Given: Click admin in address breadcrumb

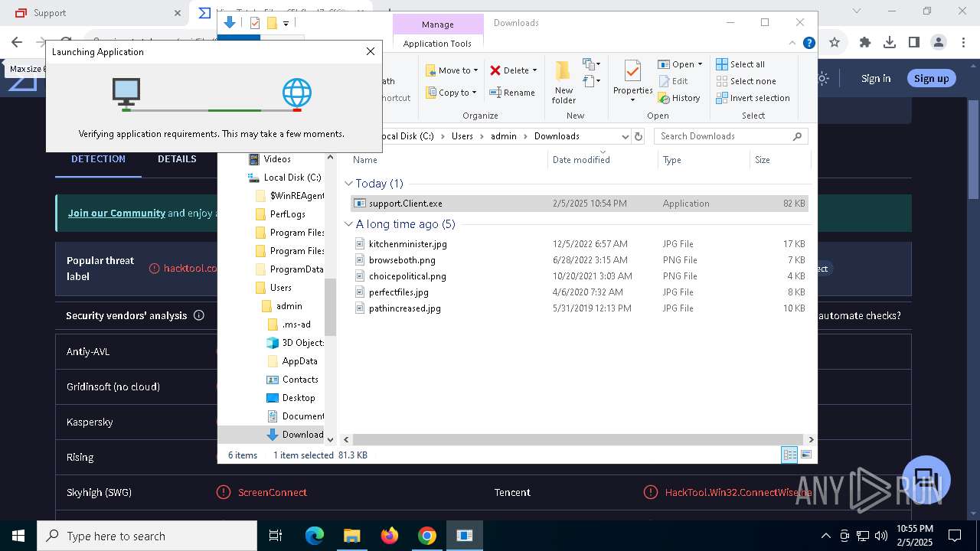Looking at the screenshot, I should 504,136.
